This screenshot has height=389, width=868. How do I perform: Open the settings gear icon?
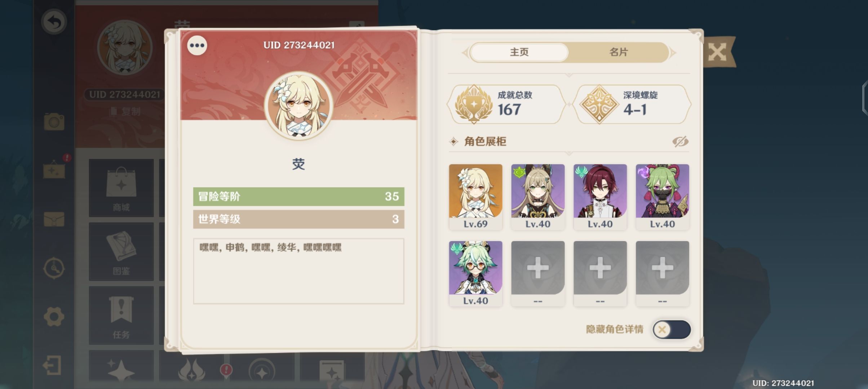pos(54,316)
